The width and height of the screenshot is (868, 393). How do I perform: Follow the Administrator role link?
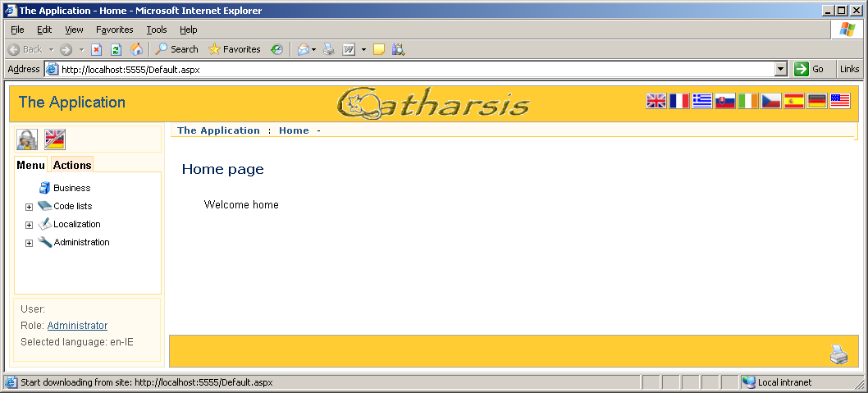[77, 326]
